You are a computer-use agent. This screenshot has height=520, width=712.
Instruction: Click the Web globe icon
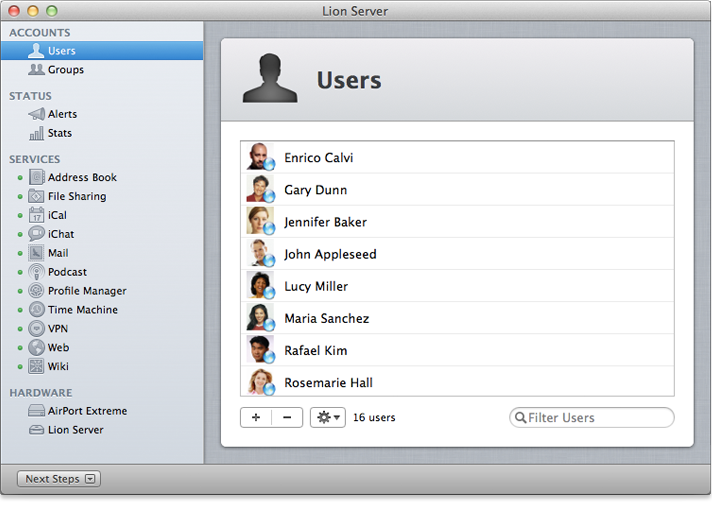tap(37, 348)
